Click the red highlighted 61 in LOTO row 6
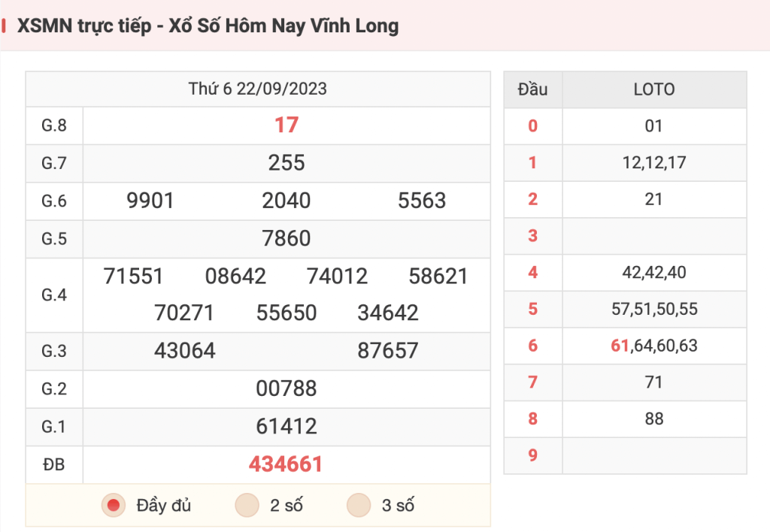 click(620, 346)
